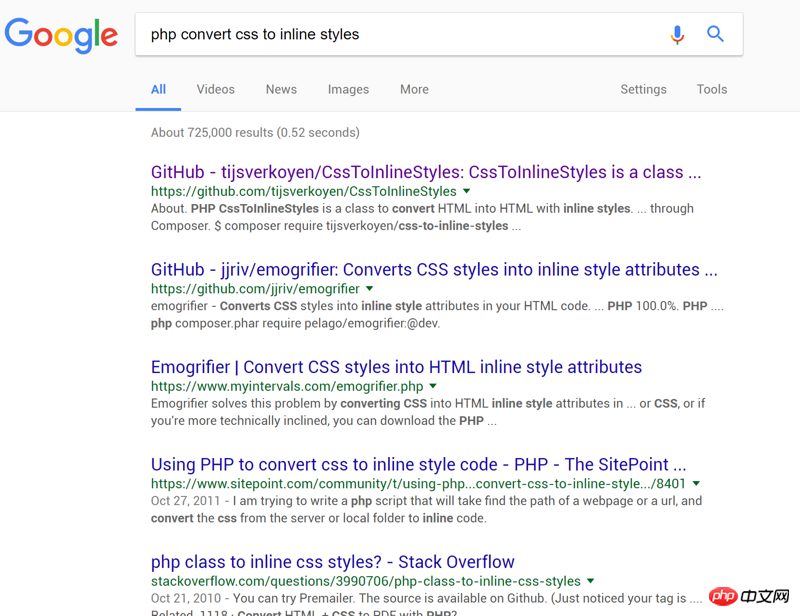Click the 'About 725,000 results' count text
Viewport: 800px width, 616px height.
(255, 133)
